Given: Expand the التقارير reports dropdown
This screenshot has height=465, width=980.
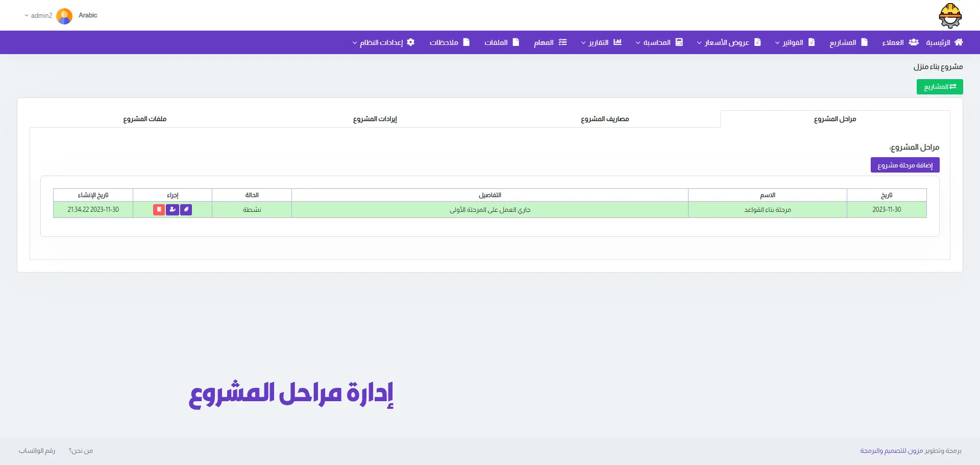Looking at the screenshot, I should click(601, 42).
